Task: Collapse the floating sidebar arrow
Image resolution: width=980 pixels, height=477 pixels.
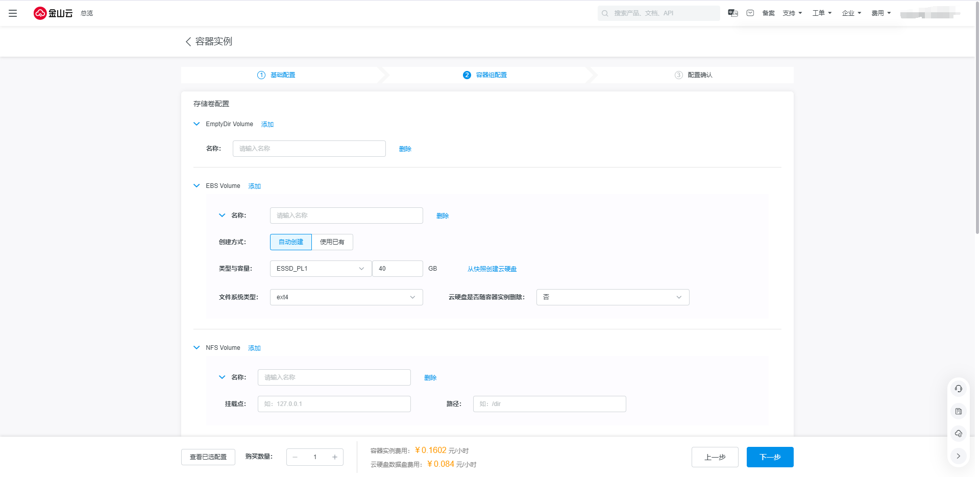Action: [958, 456]
